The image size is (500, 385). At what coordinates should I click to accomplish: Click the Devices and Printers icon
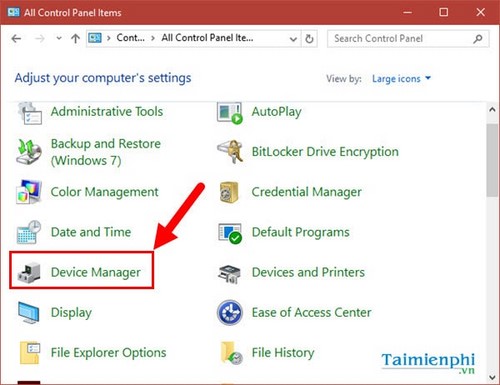[229, 274]
